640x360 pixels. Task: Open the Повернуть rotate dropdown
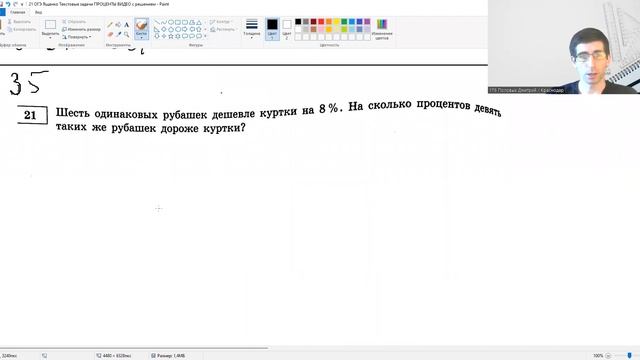[x=76, y=37]
